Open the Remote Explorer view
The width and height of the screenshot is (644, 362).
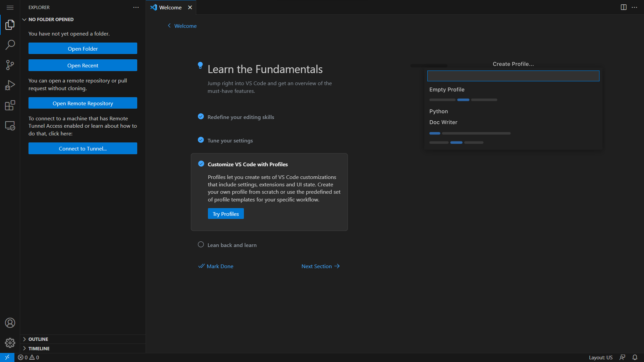point(10,125)
